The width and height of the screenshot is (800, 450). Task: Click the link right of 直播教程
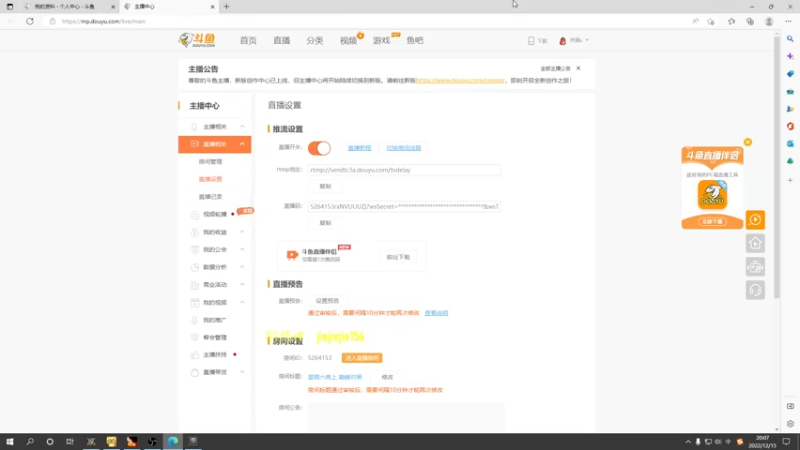[x=404, y=148]
